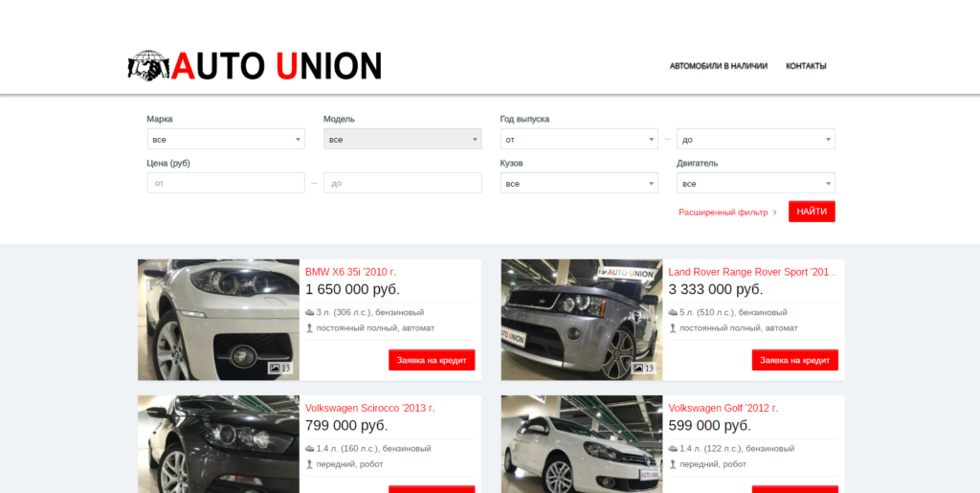The image size is (980, 493).
Task: Open the Двигатель engine dropdown
Action: click(756, 183)
